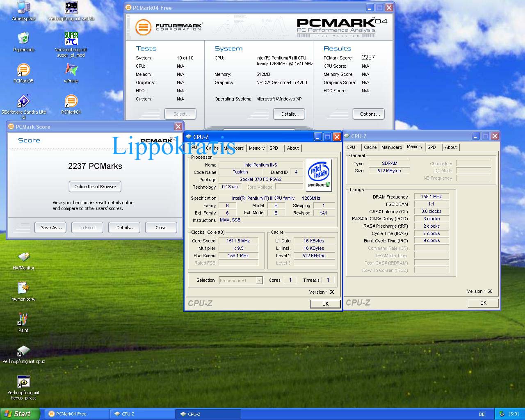Viewport: 525px width, 420px height.
Task: Click Close button in PCMark Score
Action: [161, 228]
